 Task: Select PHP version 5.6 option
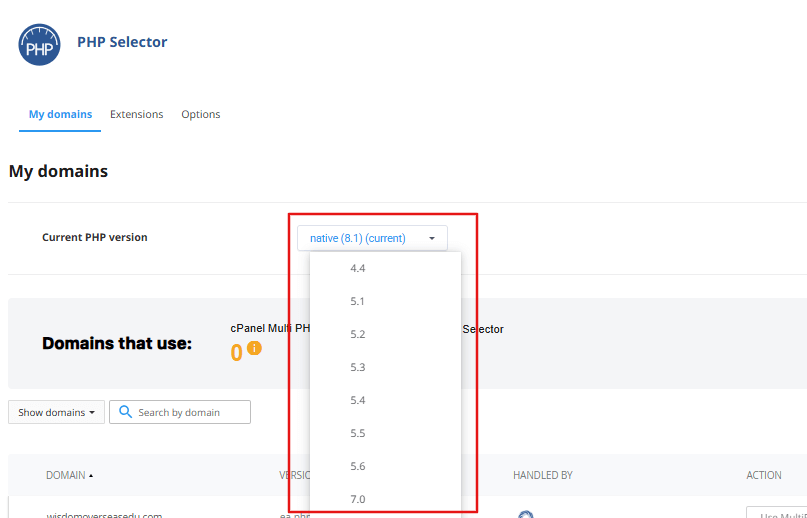click(358, 466)
